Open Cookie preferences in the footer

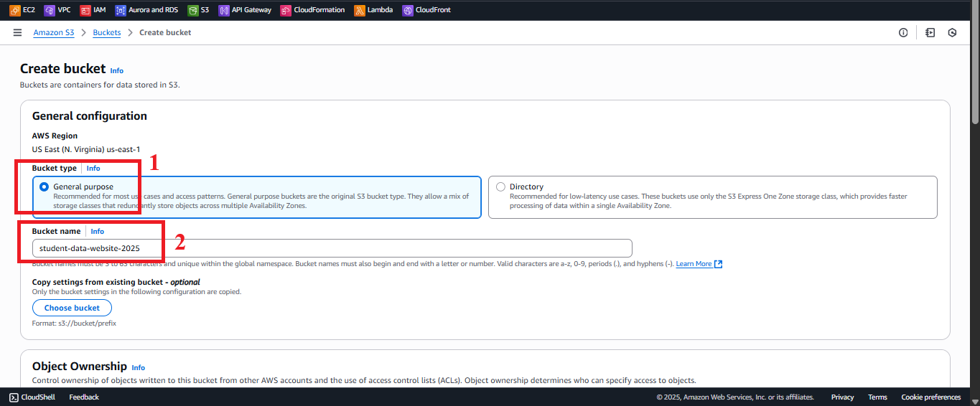(930, 397)
